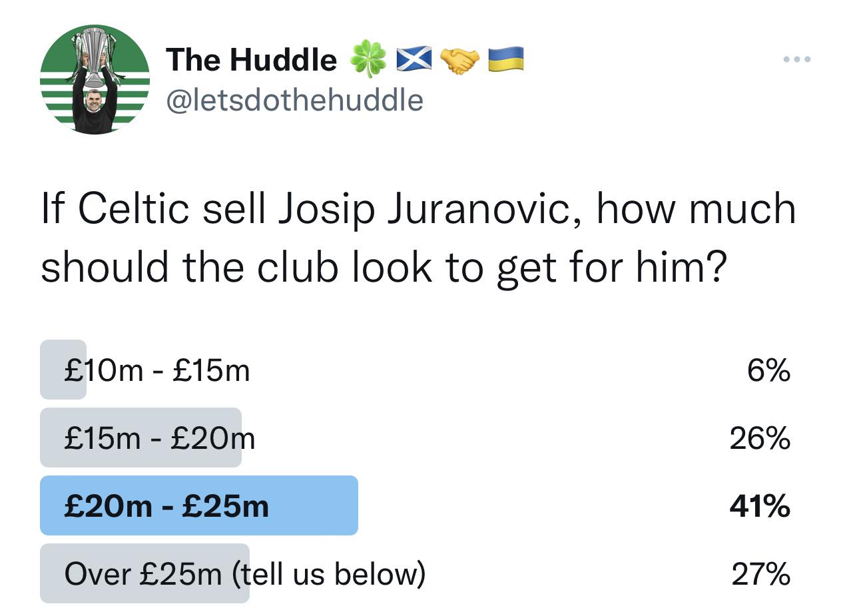The width and height of the screenshot is (855, 616).
Task: Click the tweet line ending "for him?"
Action: pos(382,268)
